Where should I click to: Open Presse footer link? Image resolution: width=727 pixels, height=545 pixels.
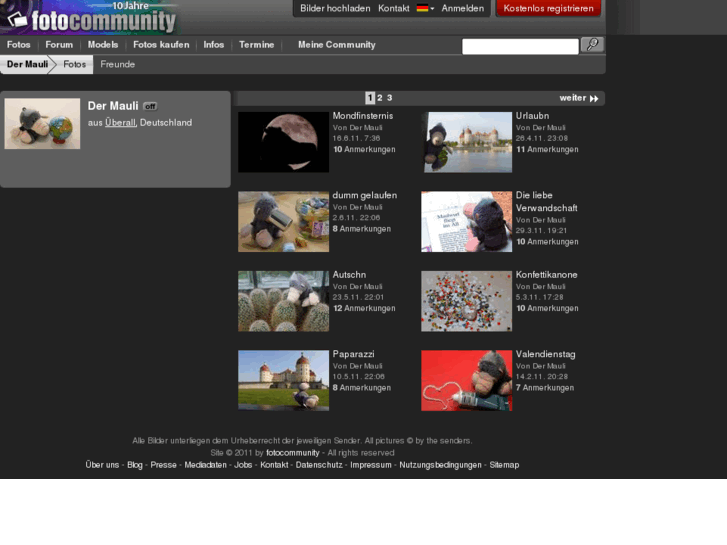(163, 465)
